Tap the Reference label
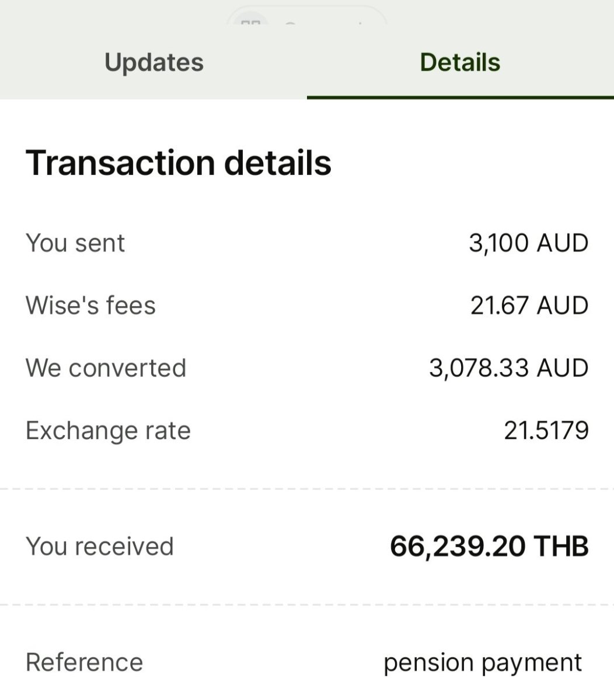This screenshot has height=700, width=614. click(x=84, y=663)
